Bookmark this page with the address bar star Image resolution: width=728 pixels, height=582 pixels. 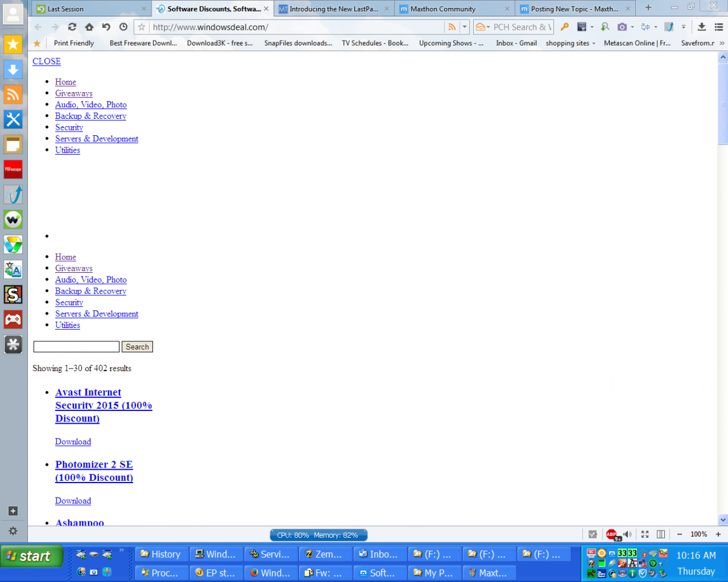pyautogui.click(x=141, y=27)
